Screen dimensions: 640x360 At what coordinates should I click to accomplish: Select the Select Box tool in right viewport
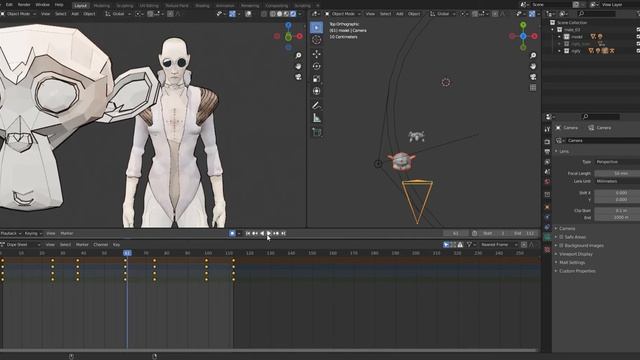point(316,27)
